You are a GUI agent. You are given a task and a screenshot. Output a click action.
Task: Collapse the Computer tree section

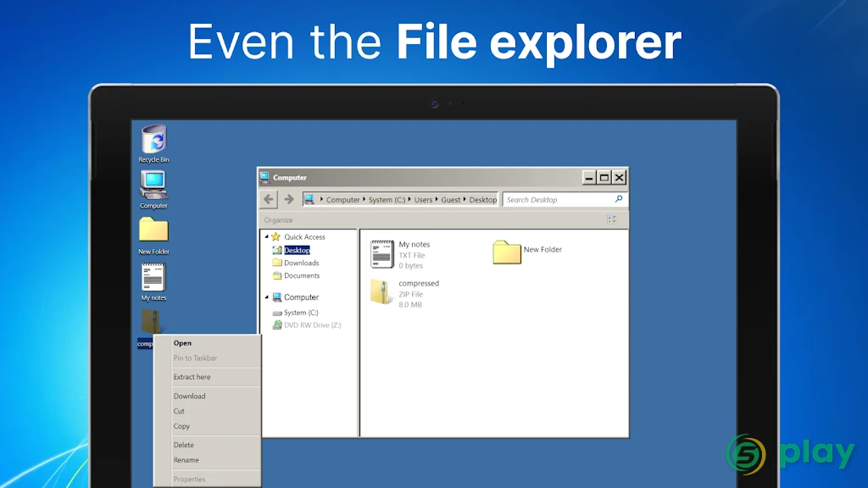267,297
